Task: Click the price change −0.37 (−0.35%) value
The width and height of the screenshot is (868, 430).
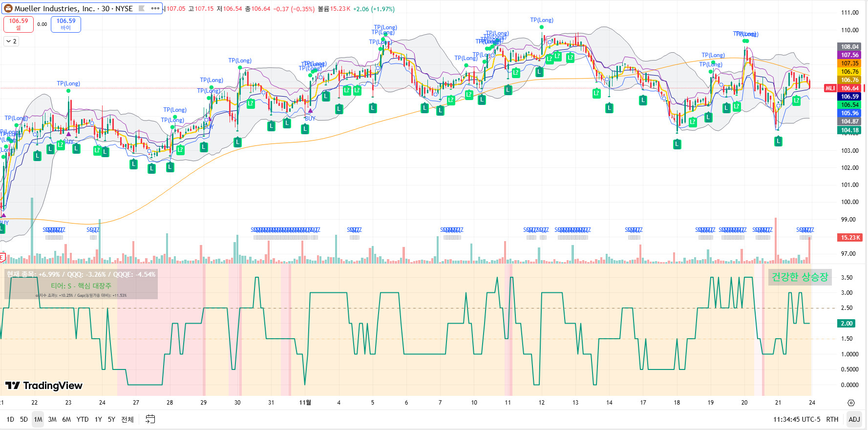Action: point(294,9)
